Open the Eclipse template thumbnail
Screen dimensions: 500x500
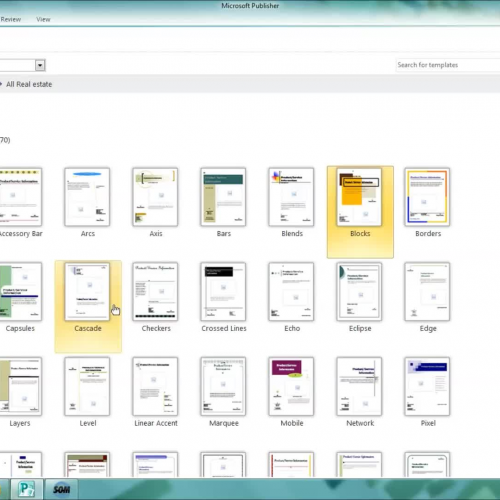pyautogui.click(x=359, y=292)
